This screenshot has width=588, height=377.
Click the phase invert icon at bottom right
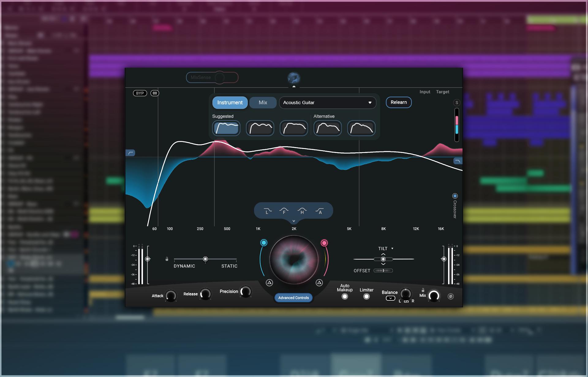click(x=450, y=296)
